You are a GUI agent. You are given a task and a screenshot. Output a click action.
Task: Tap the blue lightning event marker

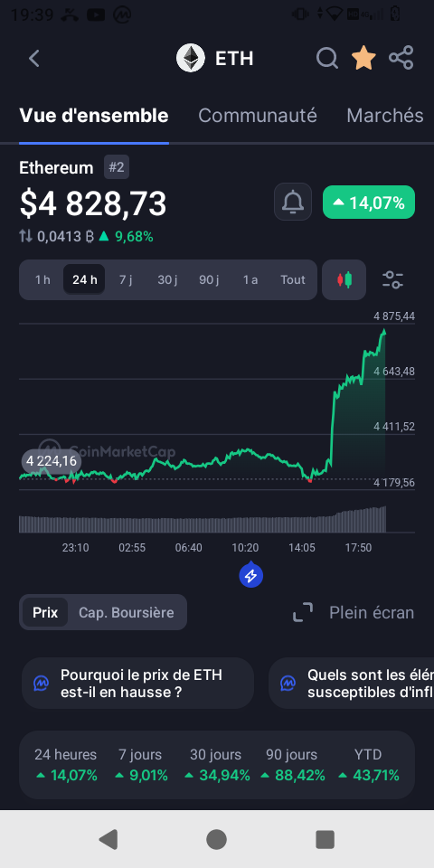click(x=250, y=576)
